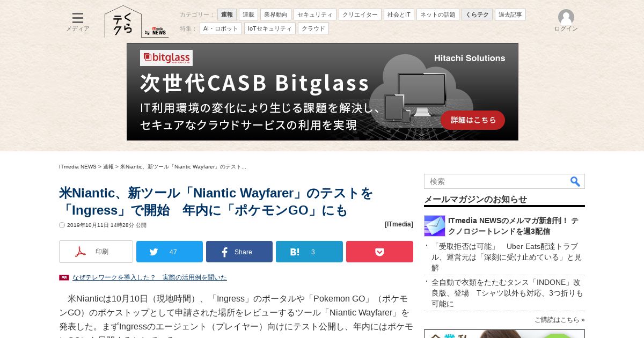
Task: Click the ご購読はこちら subscribe link
Action: coord(560,320)
